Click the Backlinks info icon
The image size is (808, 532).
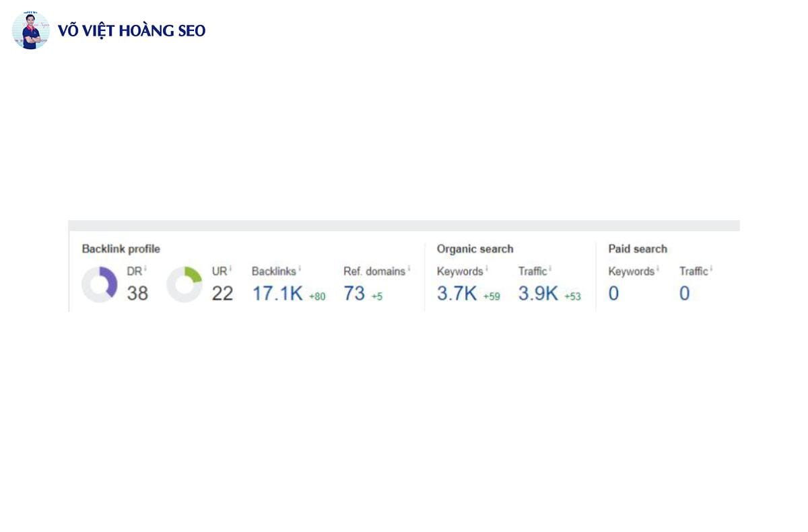[x=300, y=269]
